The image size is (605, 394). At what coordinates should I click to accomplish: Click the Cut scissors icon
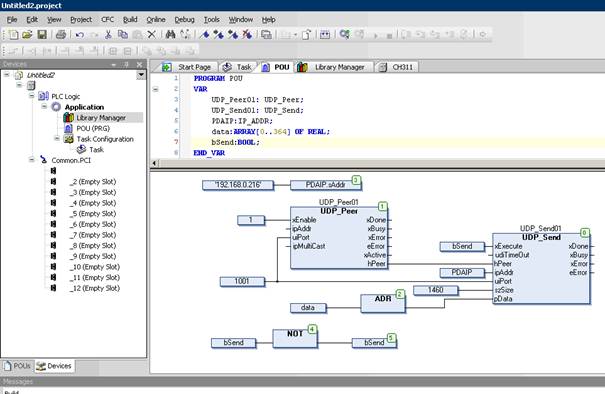click(x=108, y=35)
